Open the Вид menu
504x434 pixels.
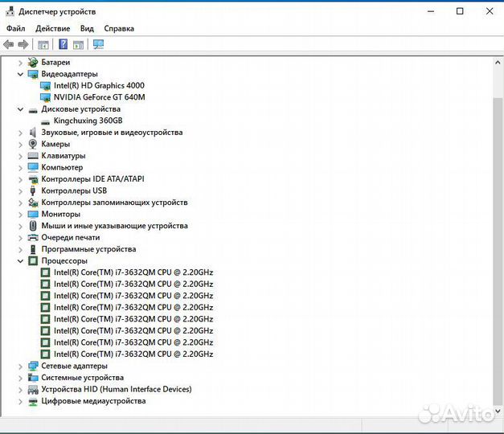click(x=87, y=28)
